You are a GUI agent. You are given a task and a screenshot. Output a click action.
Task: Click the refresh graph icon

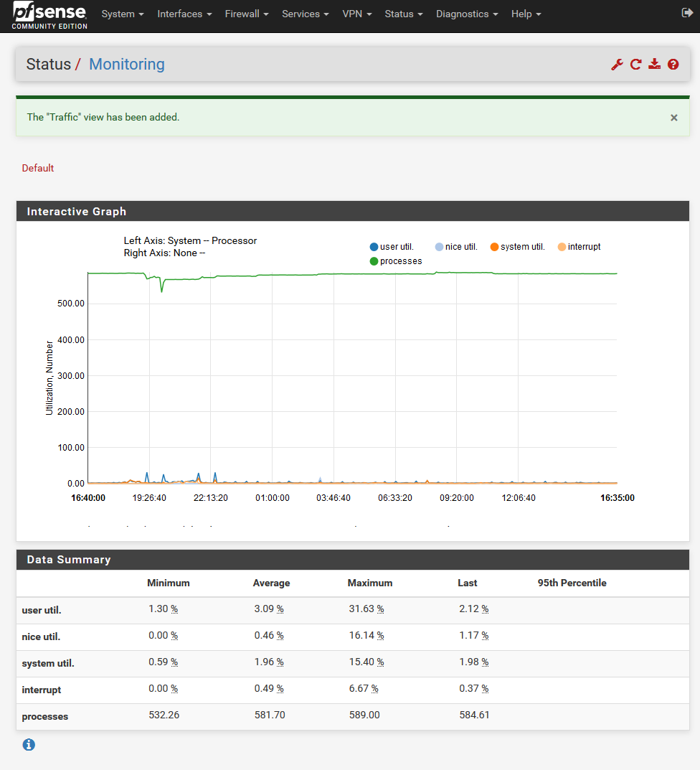click(x=635, y=65)
